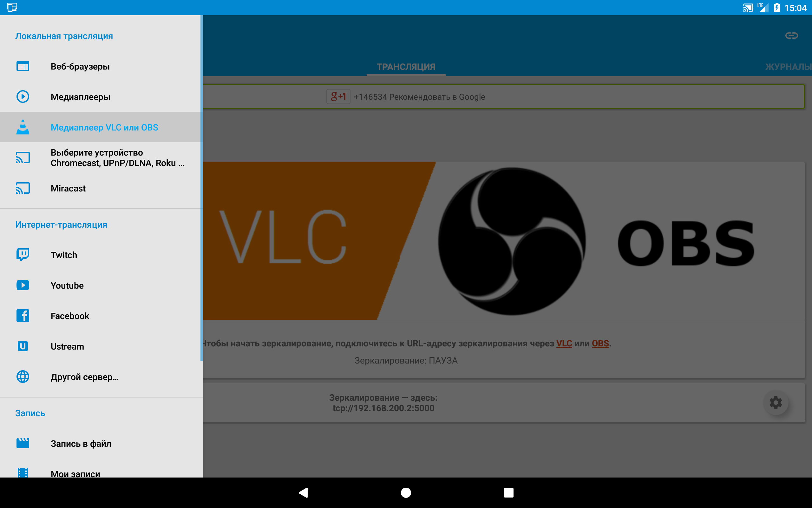This screenshot has width=812, height=508.
Task: Click the drawer's vertical scrollbar
Action: [x=202, y=188]
